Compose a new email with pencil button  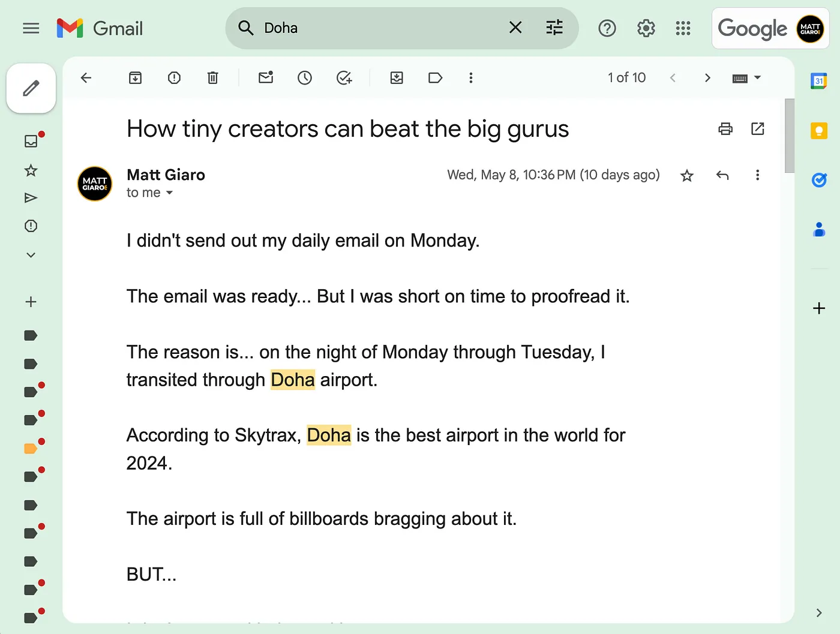coord(31,88)
